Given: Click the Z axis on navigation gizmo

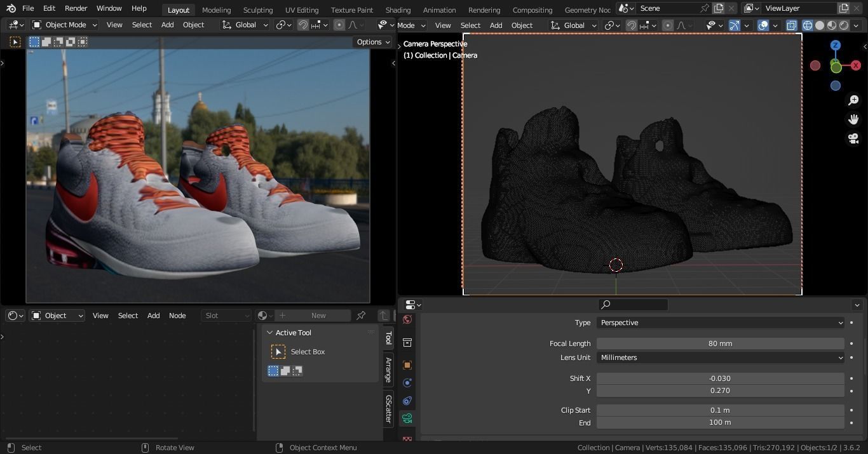Looking at the screenshot, I should 836,45.
